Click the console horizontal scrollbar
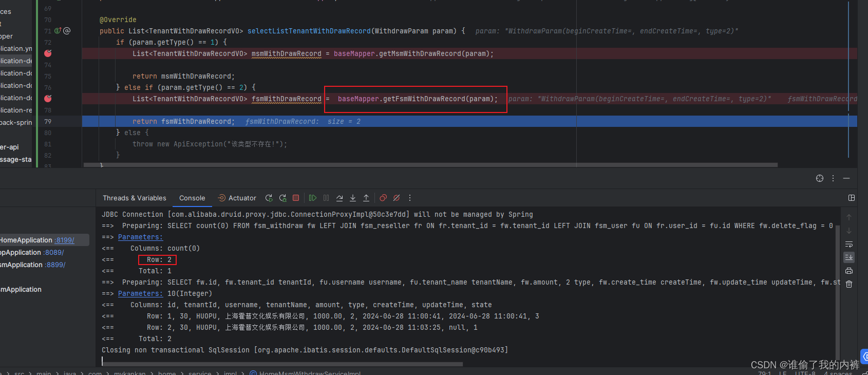The width and height of the screenshot is (868, 375). [282, 364]
